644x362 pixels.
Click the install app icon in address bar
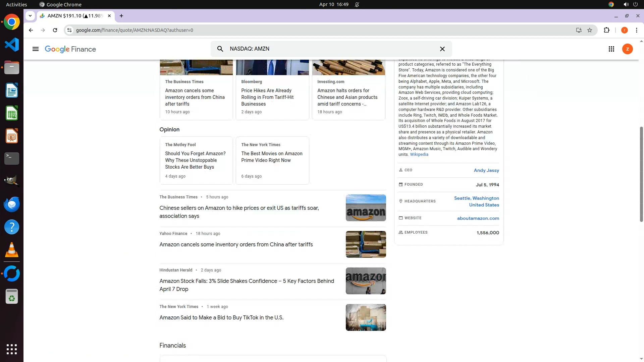[x=579, y=30]
